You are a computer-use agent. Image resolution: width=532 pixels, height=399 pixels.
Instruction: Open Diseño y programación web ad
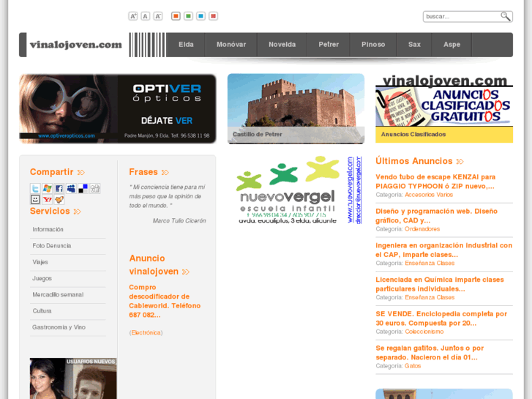click(436, 216)
